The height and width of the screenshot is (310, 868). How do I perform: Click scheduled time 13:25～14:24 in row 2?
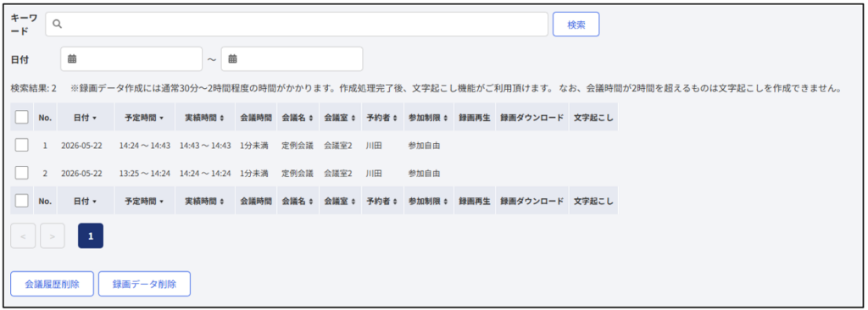point(144,174)
